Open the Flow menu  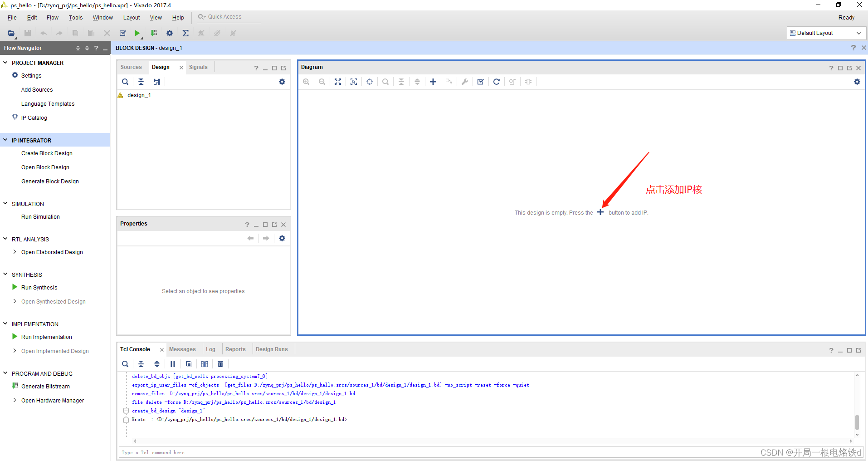tap(53, 18)
